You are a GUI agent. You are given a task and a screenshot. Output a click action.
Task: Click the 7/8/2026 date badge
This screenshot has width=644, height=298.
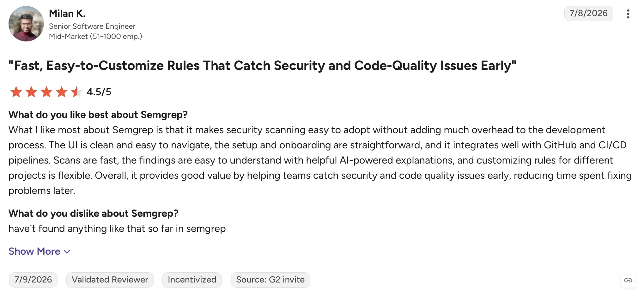tap(588, 13)
